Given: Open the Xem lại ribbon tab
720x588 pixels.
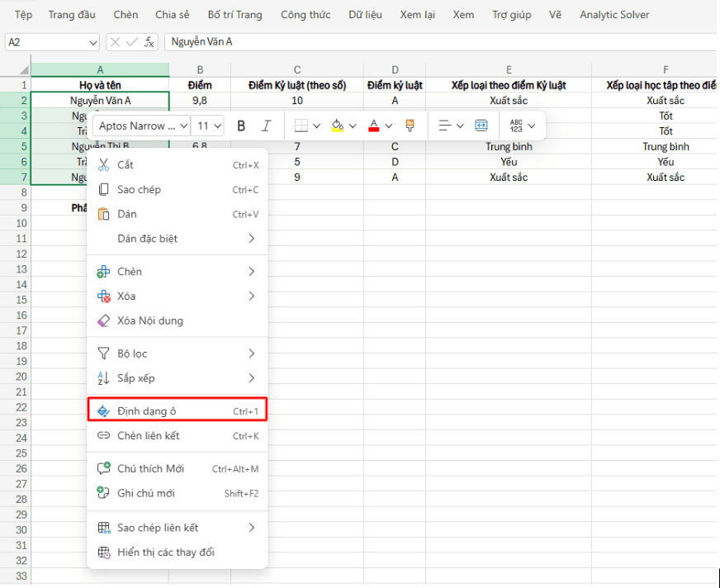Looking at the screenshot, I should pyautogui.click(x=418, y=15).
